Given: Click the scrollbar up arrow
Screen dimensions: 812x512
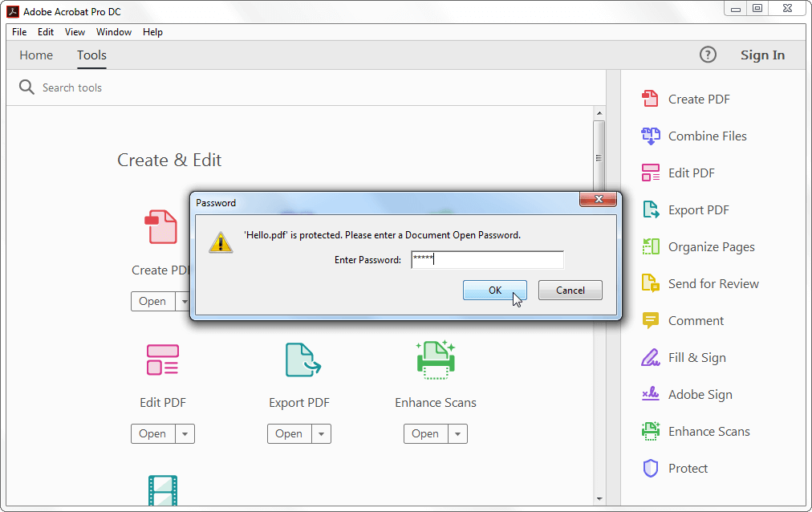Looking at the screenshot, I should tap(599, 113).
